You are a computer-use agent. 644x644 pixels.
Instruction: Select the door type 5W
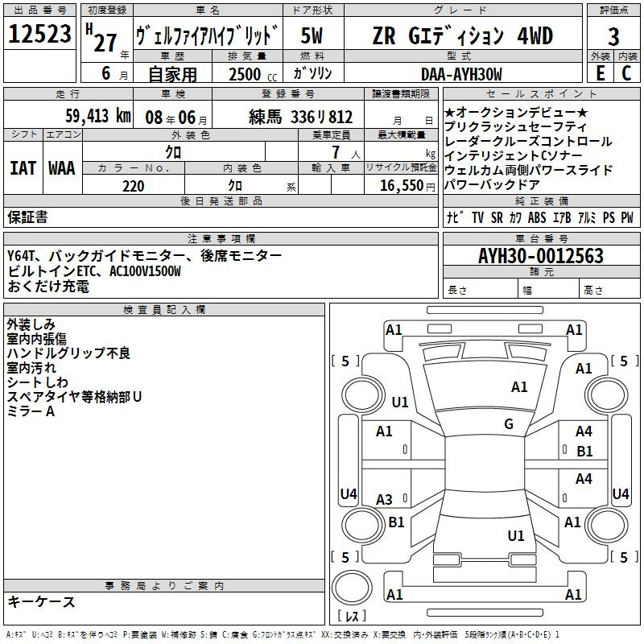pos(312,36)
